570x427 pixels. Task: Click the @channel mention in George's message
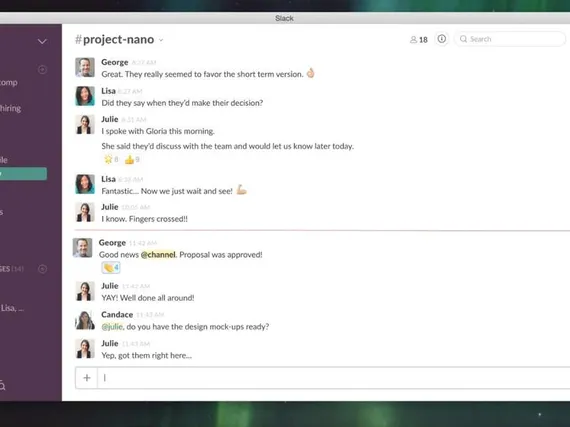tap(158, 255)
